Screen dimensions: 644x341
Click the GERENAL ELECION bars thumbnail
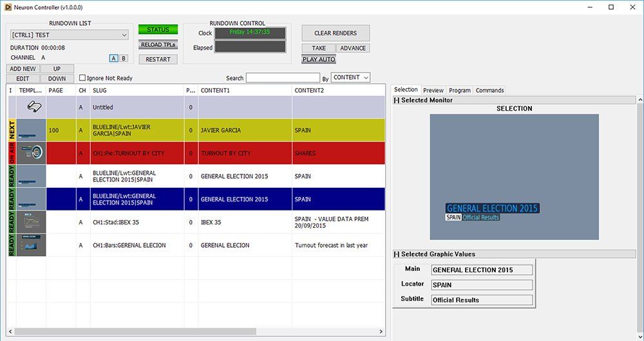[31, 245]
